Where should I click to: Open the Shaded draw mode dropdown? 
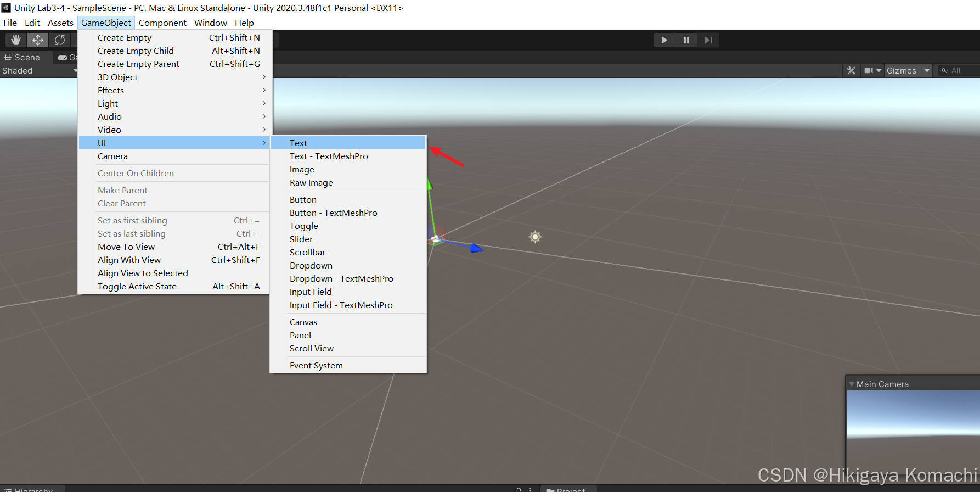click(40, 71)
